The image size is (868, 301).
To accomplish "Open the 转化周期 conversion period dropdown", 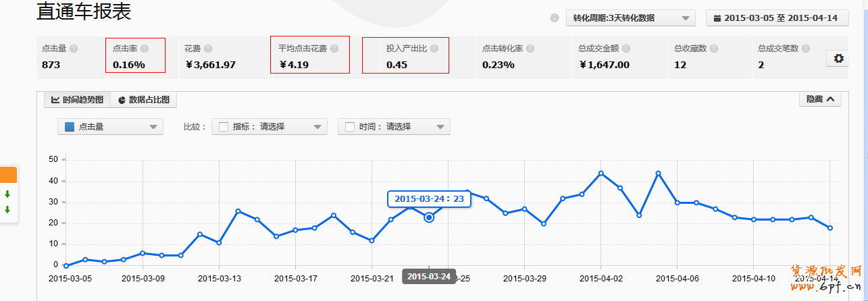I will click(630, 18).
